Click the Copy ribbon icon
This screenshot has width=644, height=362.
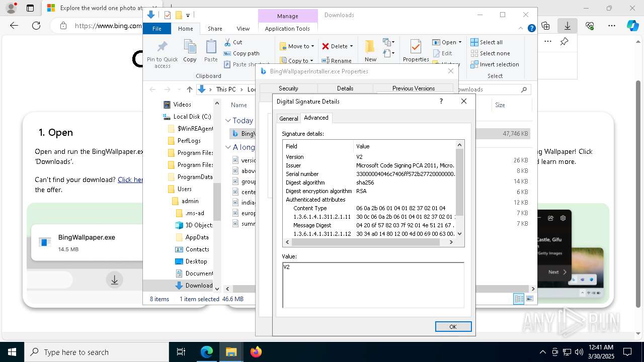point(190,51)
